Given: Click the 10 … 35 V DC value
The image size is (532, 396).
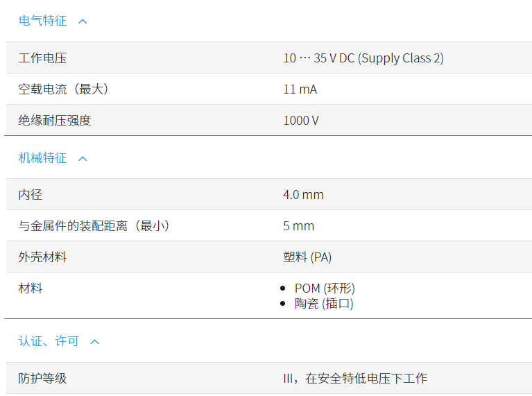Looking at the screenshot, I should [363, 58].
